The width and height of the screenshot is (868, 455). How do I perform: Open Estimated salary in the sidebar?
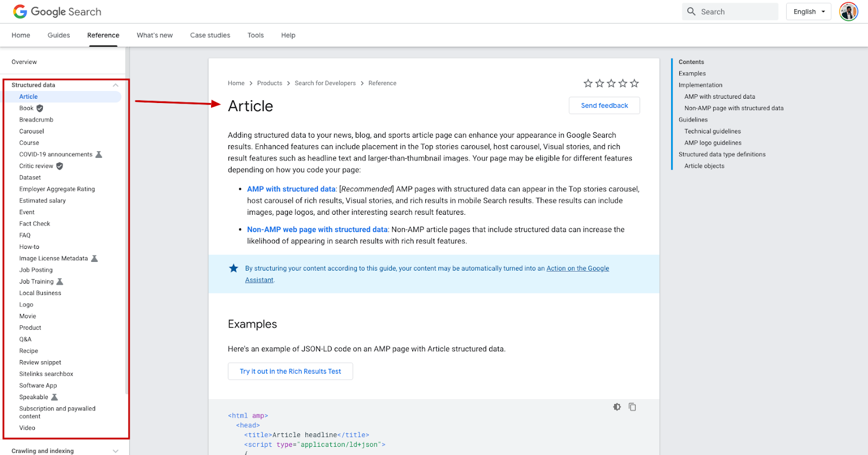pyautogui.click(x=42, y=201)
